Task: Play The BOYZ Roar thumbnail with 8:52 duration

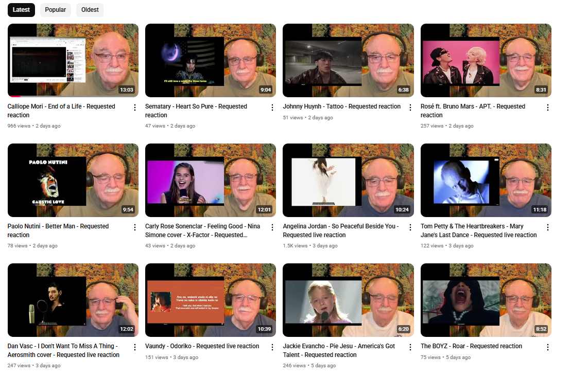Action: coord(486,300)
